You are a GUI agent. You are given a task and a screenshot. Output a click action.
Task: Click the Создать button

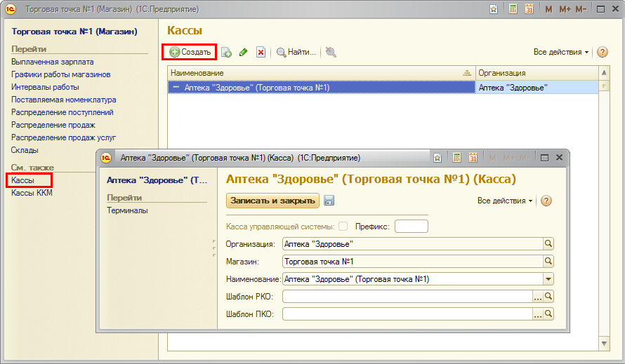[190, 52]
